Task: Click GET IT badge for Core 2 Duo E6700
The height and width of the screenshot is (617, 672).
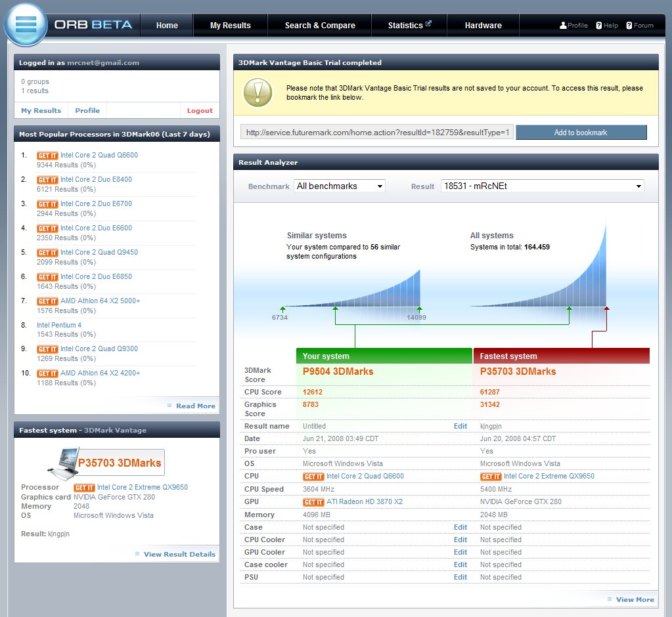Action: click(47, 204)
